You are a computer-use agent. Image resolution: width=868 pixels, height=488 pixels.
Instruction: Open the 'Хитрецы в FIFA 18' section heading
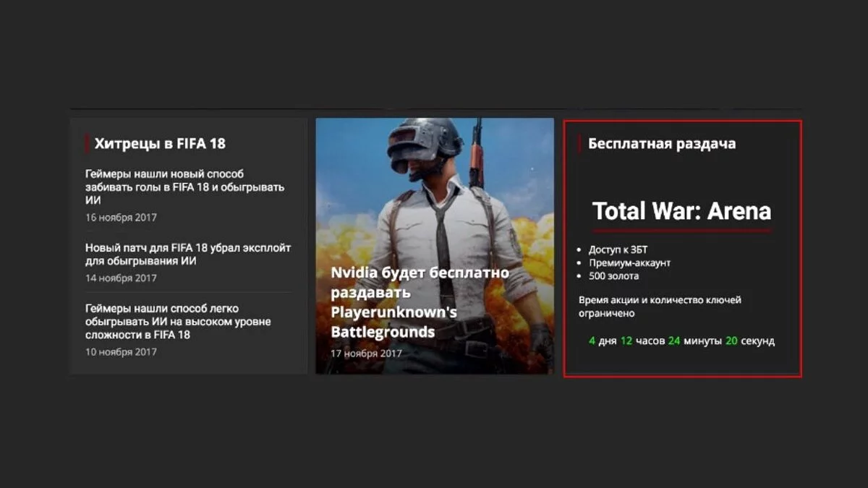tap(160, 144)
